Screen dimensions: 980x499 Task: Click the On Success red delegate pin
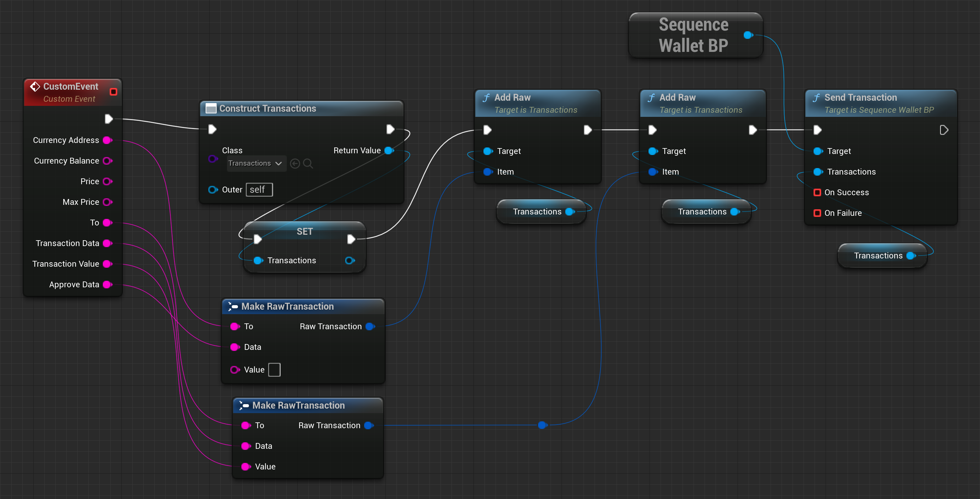[x=817, y=192]
